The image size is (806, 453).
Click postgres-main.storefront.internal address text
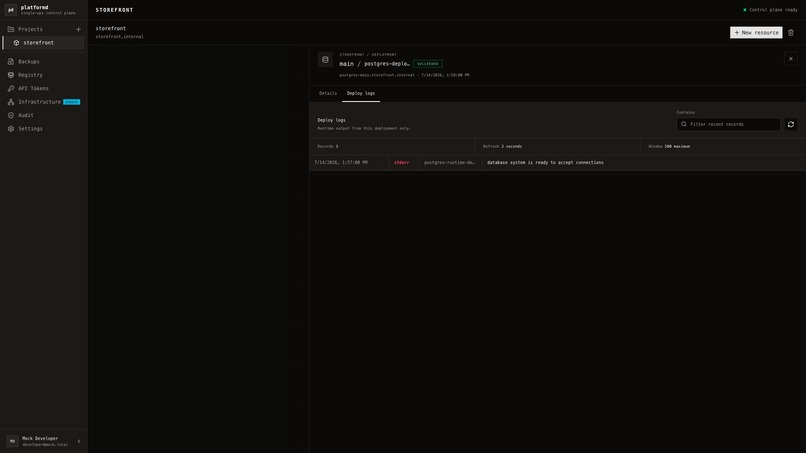point(377,75)
